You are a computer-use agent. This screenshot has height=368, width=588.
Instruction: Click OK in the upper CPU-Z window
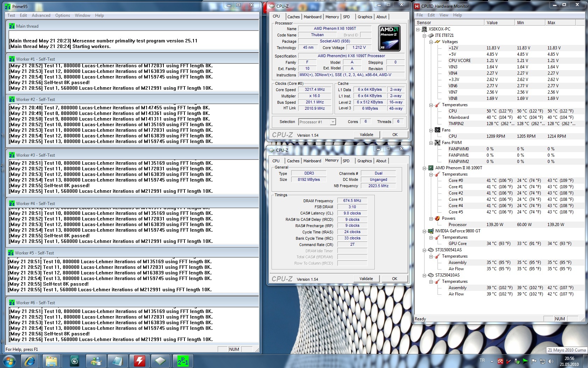[x=395, y=135]
